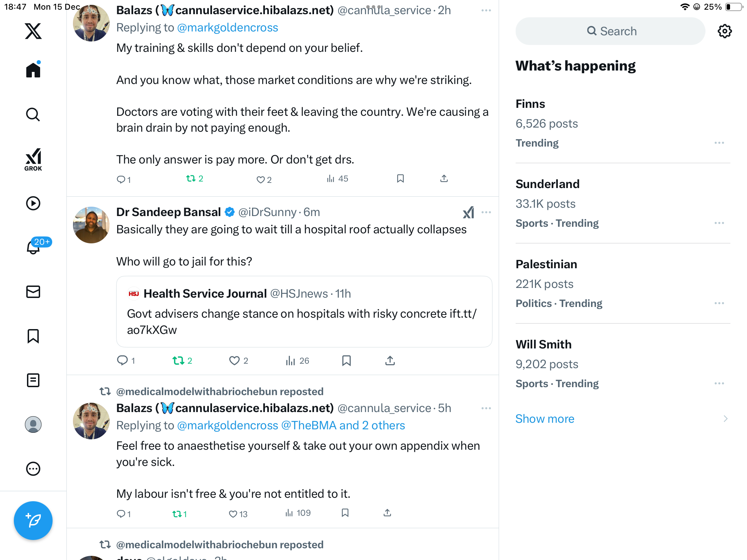Open Grok explain icon on Sandeep Bansal post
The height and width of the screenshot is (560, 747).
[x=468, y=212]
